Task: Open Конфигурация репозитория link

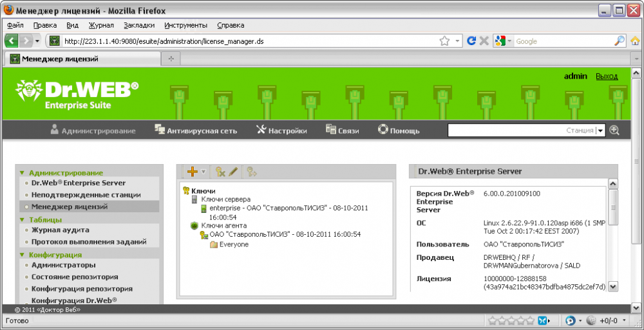Action: pyautogui.click(x=82, y=289)
